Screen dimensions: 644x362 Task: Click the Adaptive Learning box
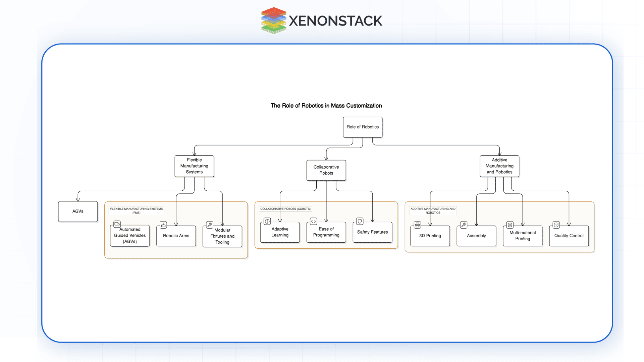[280, 232]
